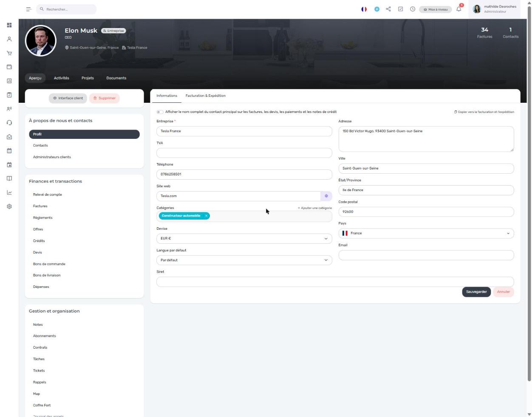532x417 pixels.
Task: Click the clock timer icon in top bar
Action: [413, 9]
